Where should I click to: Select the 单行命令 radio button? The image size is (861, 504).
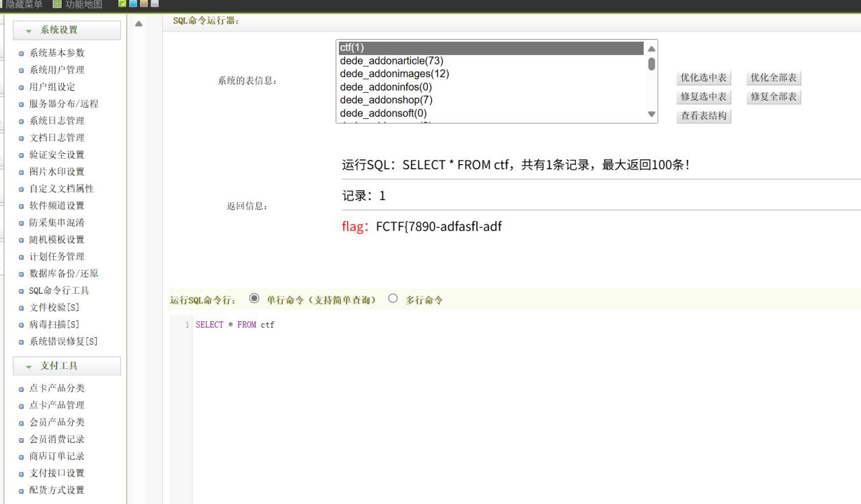(x=254, y=298)
